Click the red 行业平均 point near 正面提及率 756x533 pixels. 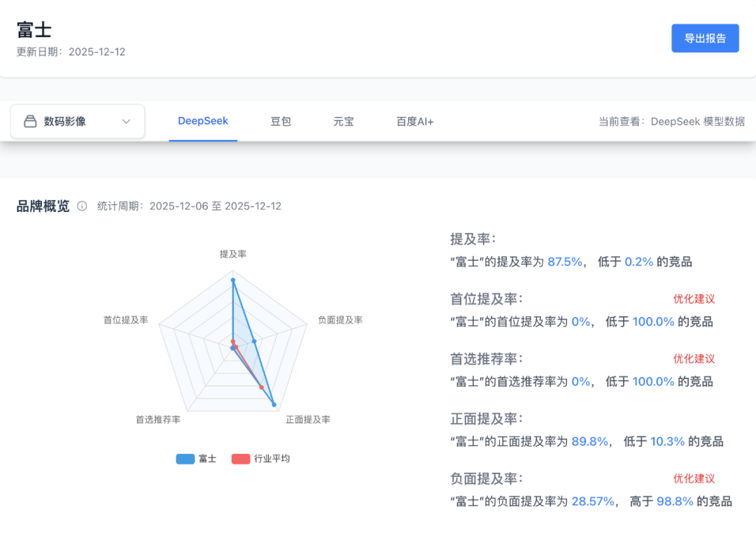click(261, 387)
